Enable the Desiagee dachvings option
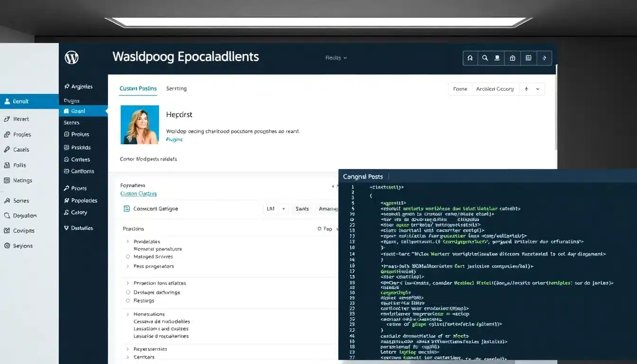The height and width of the screenshot is (364, 637). point(127,292)
